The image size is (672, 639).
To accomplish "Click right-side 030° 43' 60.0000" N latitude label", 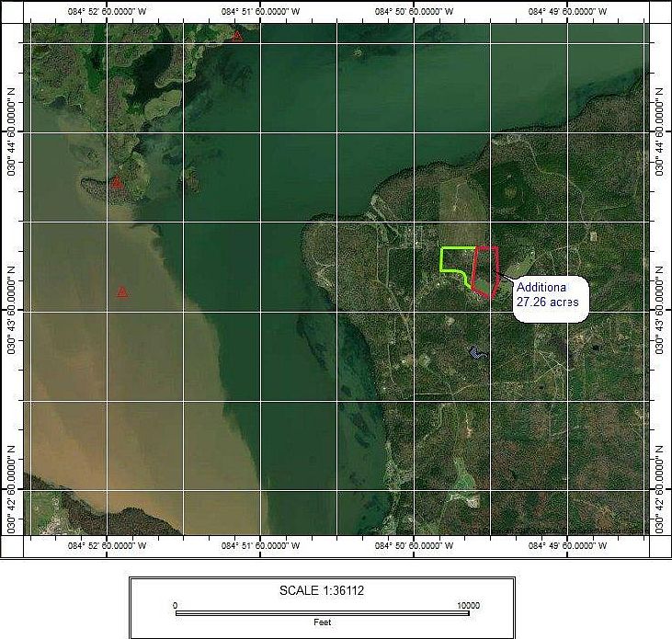I will point(661,312).
